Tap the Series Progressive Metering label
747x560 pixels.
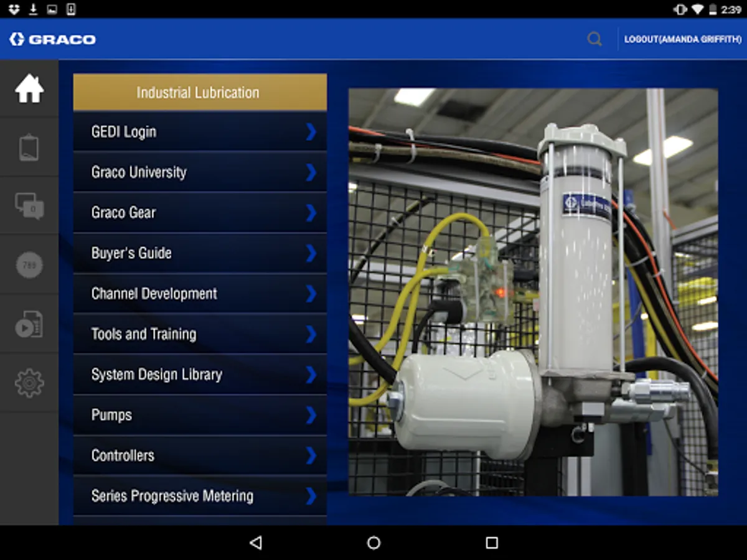[x=172, y=496]
